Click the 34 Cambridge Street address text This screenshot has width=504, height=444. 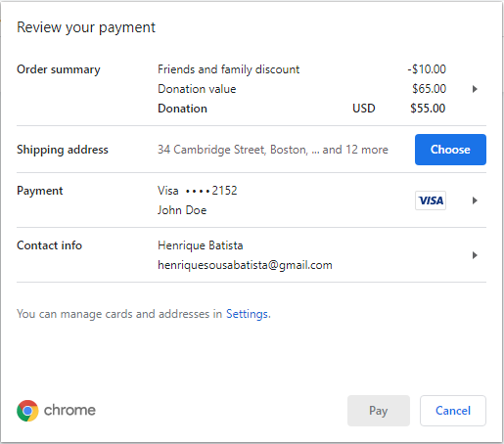pyautogui.click(x=273, y=150)
